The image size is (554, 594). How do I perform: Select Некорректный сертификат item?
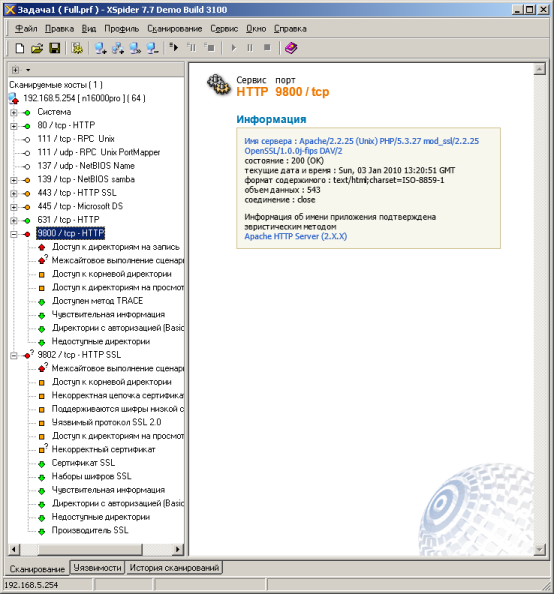103,450
